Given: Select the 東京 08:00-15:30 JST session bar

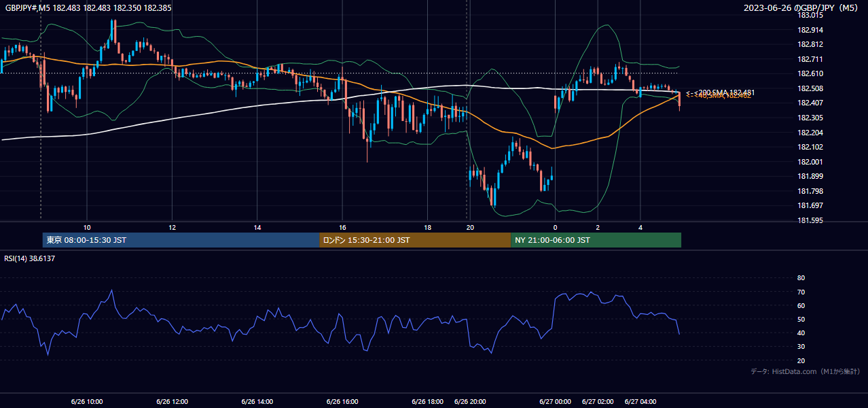Looking at the screenshot, I should coord(181,240).
